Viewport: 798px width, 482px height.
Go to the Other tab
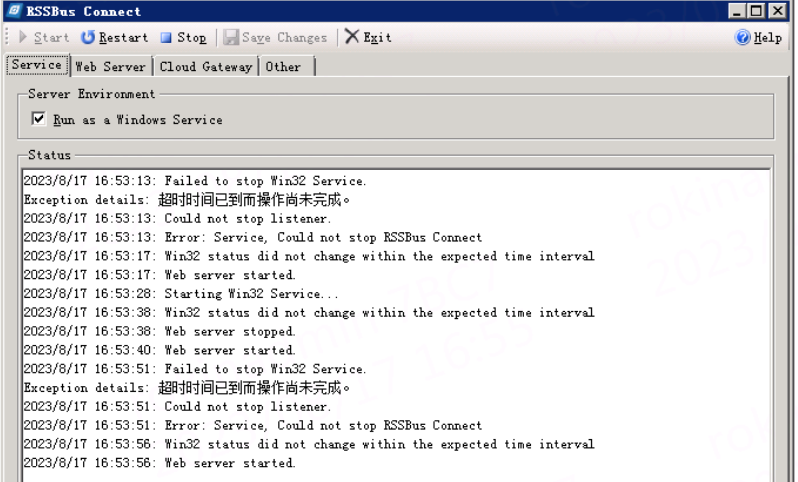283,67
